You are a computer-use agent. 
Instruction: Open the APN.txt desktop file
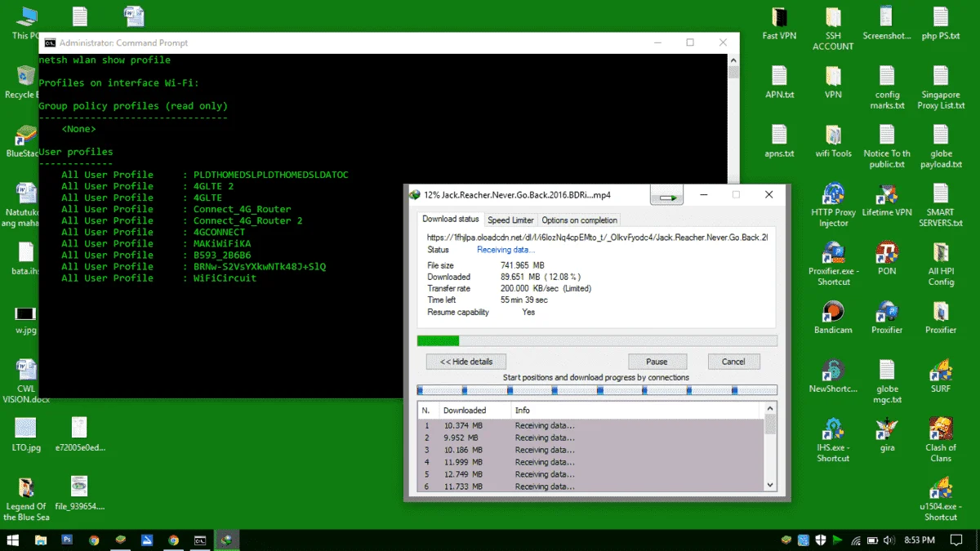tap(779, 82)
